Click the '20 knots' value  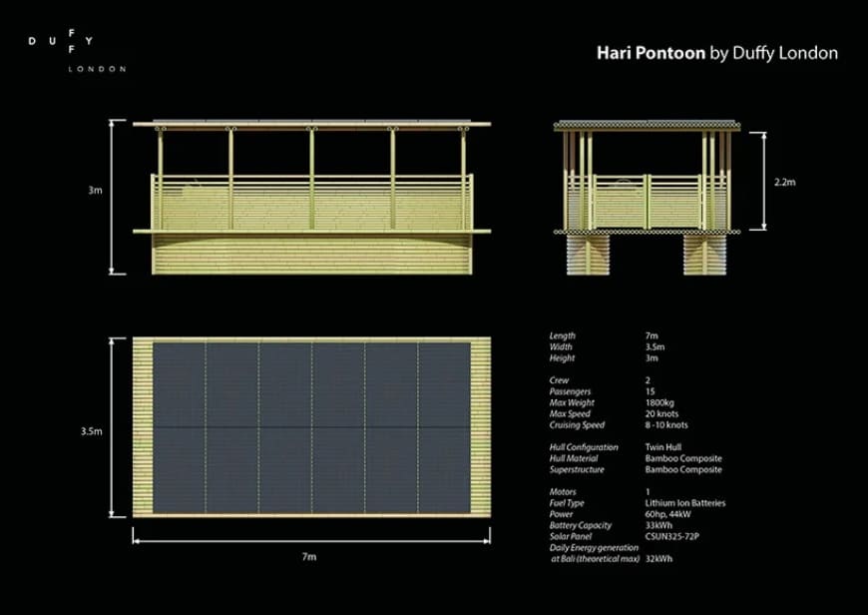point(661,414)
